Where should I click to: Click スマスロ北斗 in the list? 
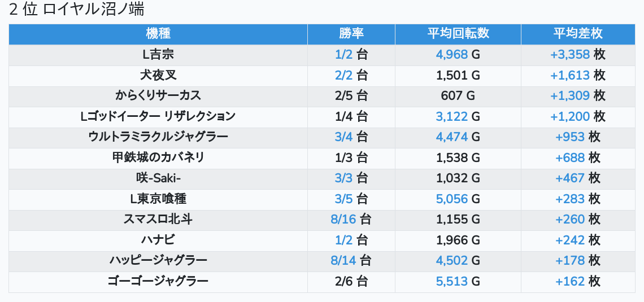pyautogui.click(x=158, y=219)
